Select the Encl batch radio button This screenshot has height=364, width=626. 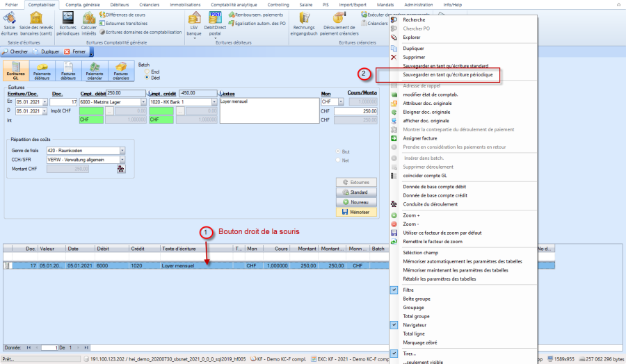tap(147, 71)
